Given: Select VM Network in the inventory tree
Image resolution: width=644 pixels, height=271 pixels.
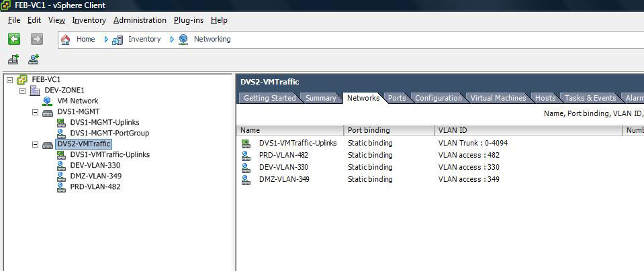Looking at the screenshot, I should tap(77, 101).
